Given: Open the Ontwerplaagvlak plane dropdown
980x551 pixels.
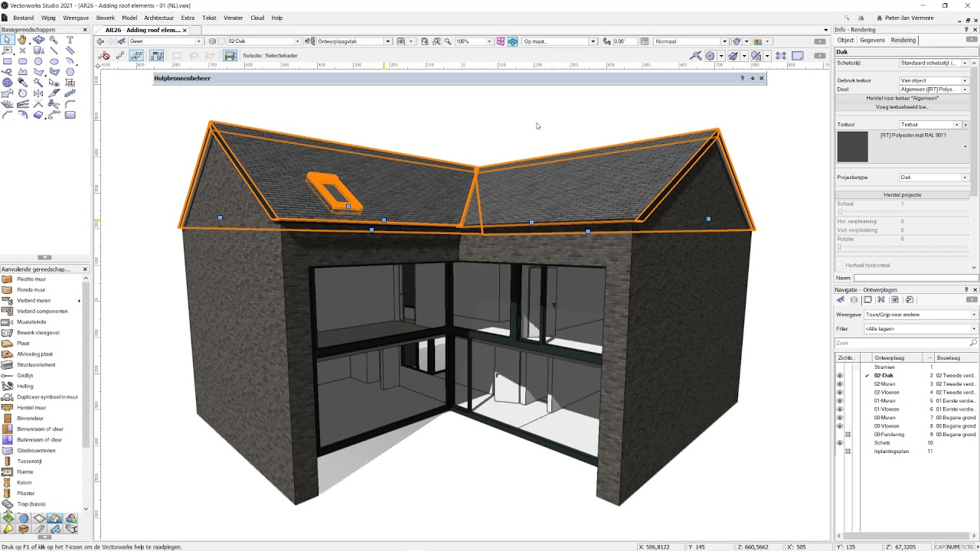Looking at the screenshot, I should [x=354, y=41].
